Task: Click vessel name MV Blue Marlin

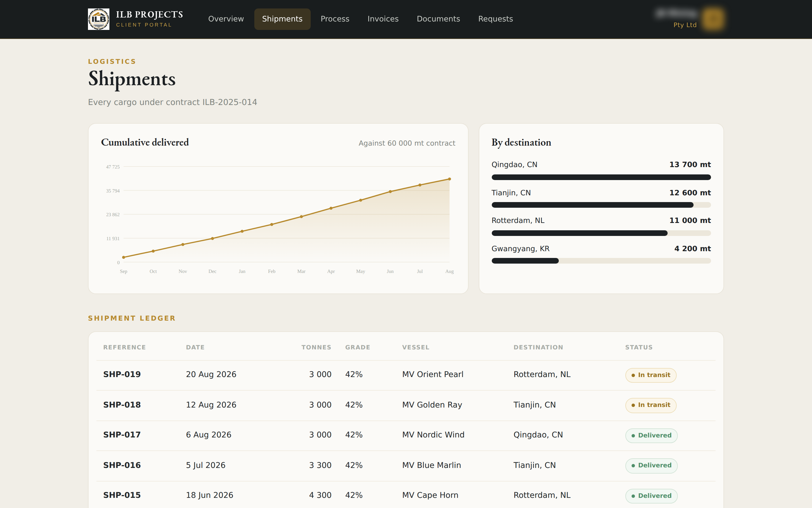Action: 431,465
